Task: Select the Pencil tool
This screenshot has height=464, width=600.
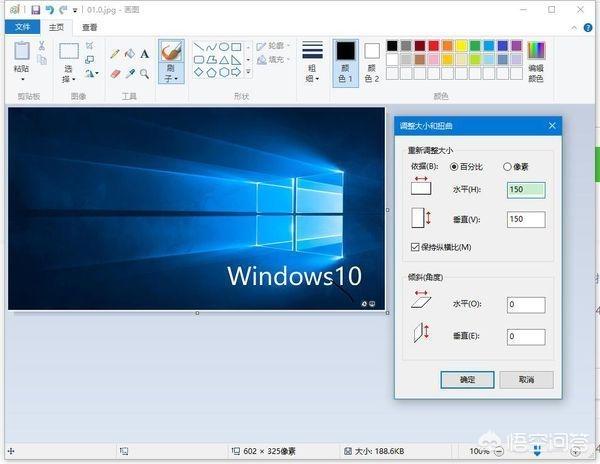Action: coord(115,54)
